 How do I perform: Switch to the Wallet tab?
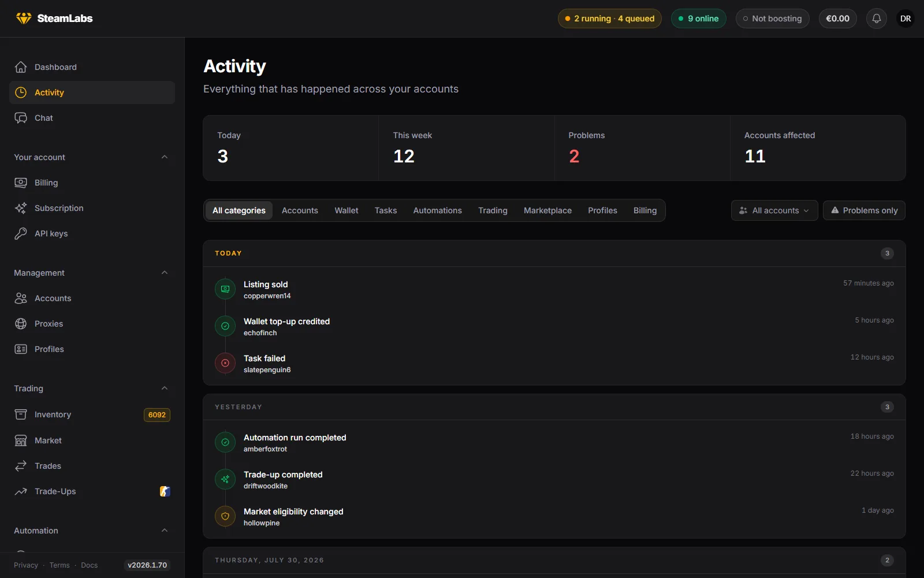pos(346,210)
